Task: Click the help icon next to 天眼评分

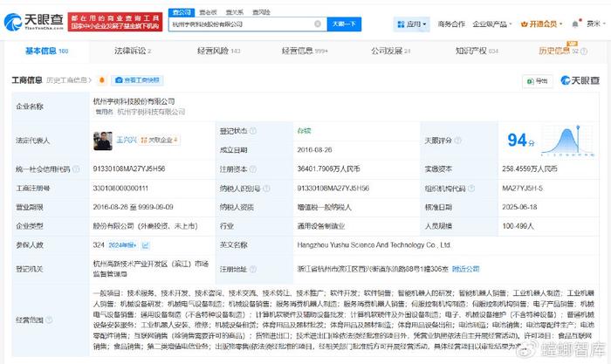Action: 458,141
